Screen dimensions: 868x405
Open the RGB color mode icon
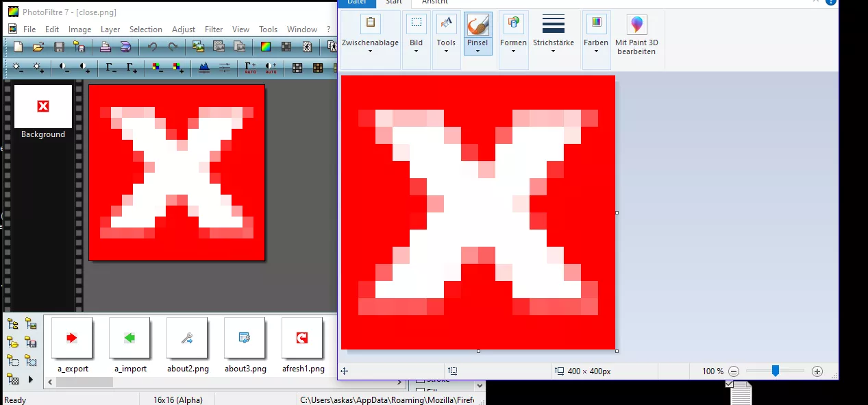pyautogui.click(x=265, y=47)
